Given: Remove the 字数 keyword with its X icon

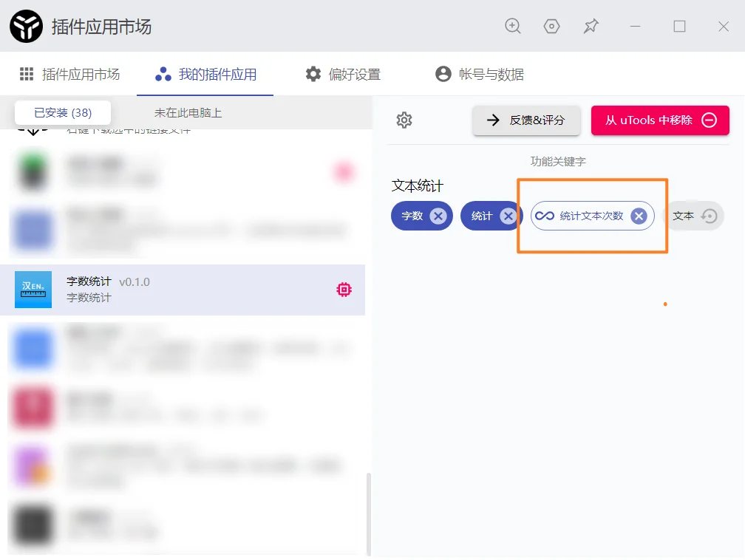Looking at the screenshot, I should (438, 216).
